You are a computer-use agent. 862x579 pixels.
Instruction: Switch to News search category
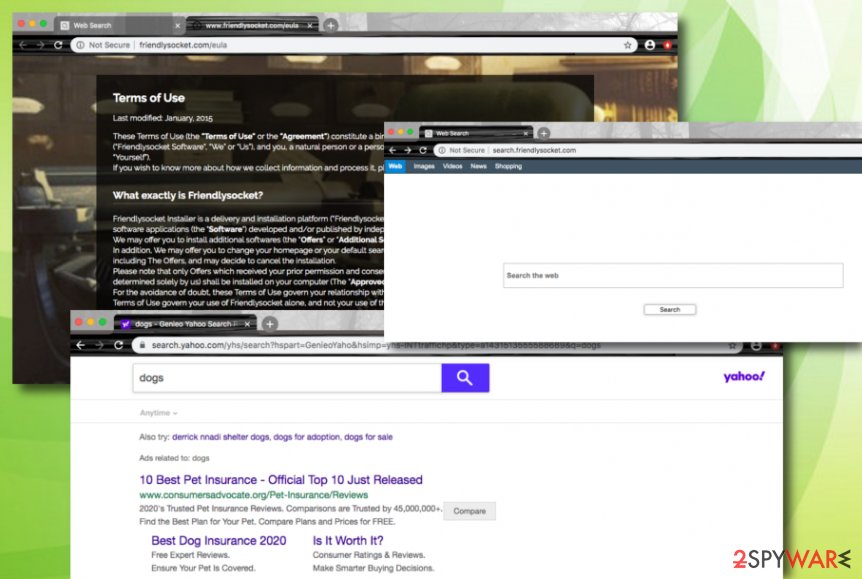[x=478, y=166]
